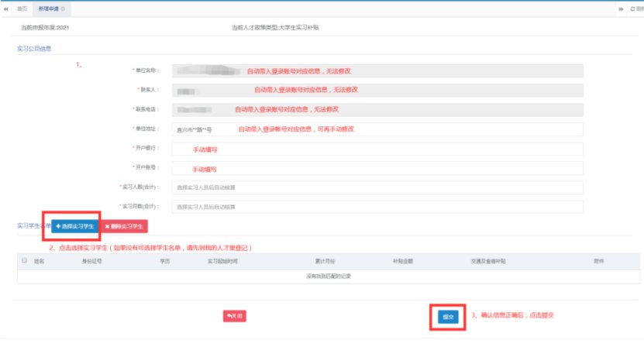The width and height of the screenshot is (644, 347).
Task: Click the 单位地址 address input field
Action: click(377, 129)
